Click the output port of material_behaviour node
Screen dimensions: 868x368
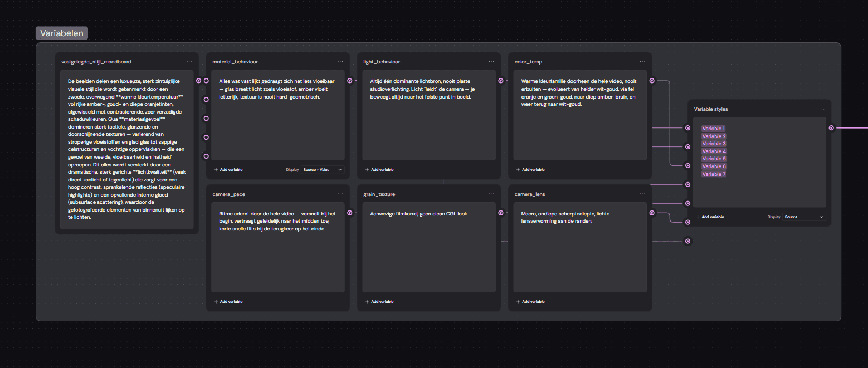[x=350, y=81]
